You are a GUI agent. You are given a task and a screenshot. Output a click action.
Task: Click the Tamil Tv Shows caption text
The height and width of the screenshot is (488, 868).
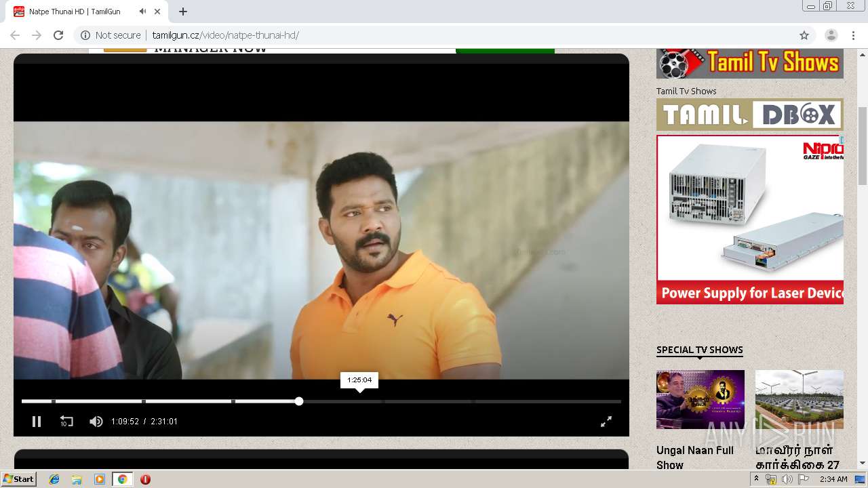[x=686, y=91]
